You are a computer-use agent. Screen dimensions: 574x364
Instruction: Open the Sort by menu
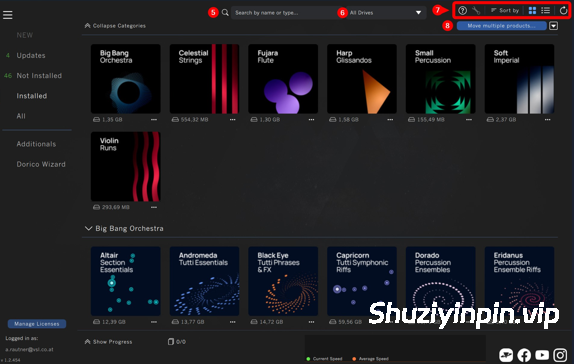tap(505, 11)
